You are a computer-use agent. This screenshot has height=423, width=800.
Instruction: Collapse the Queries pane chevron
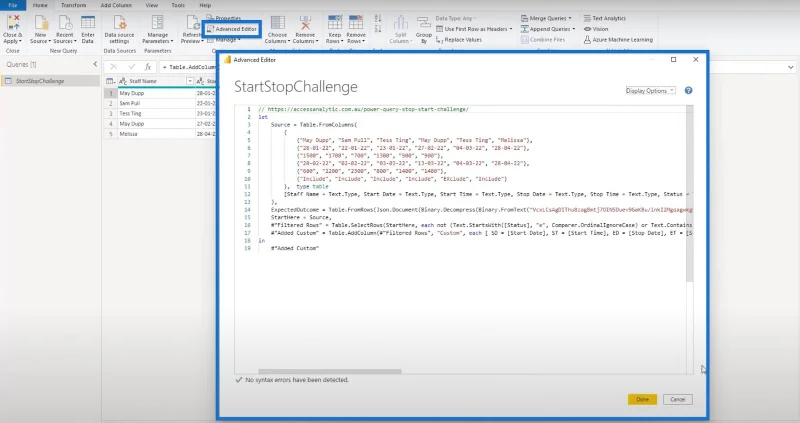[95, 64]
